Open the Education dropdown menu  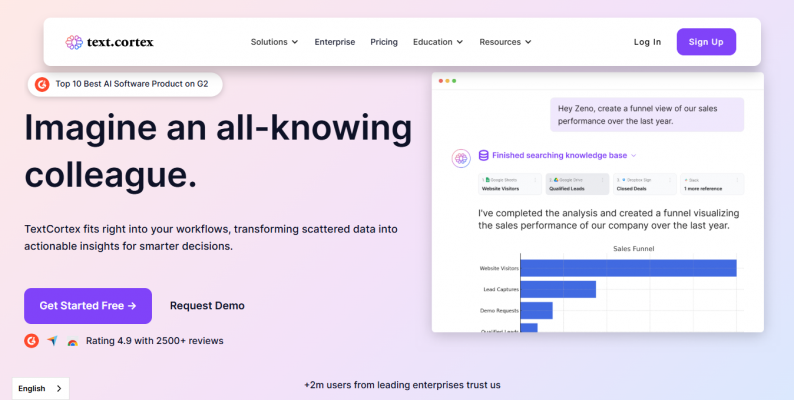[x=438, y=42]
